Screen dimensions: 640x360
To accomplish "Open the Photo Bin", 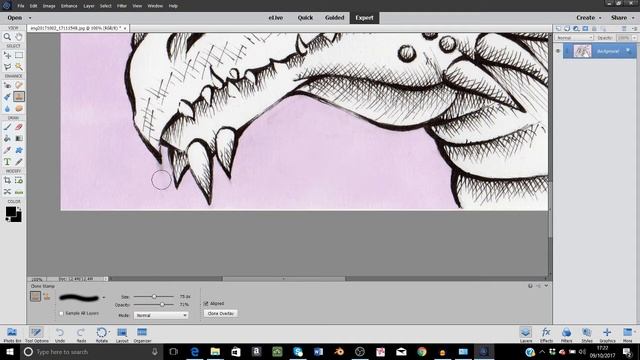I will [12, 335].
